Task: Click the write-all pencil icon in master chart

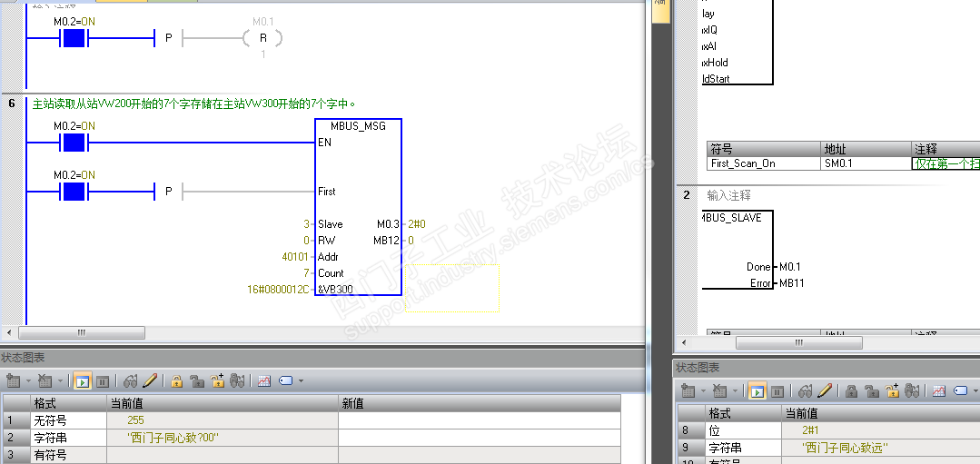Action: (x=149, y=380)
